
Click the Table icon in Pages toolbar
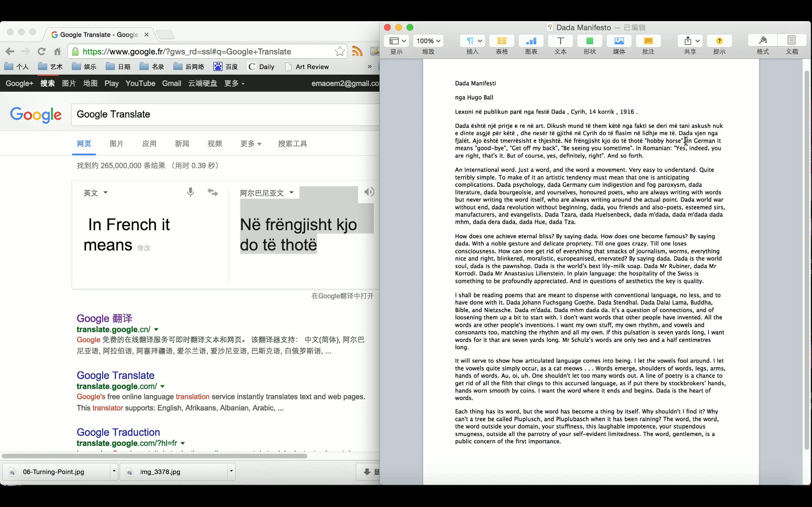[502, 41]
